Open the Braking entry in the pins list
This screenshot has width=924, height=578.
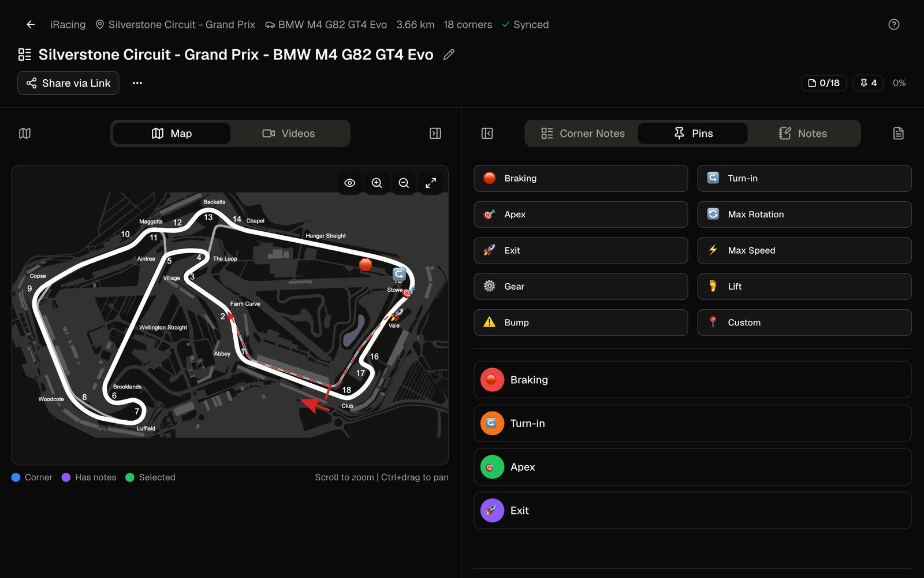tap(692, 380)
